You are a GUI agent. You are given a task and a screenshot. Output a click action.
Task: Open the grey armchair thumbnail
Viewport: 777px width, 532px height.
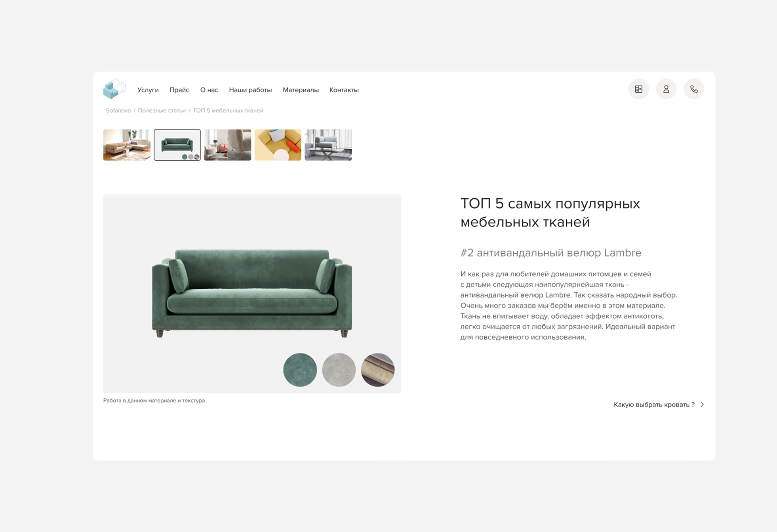coord(328,145)
